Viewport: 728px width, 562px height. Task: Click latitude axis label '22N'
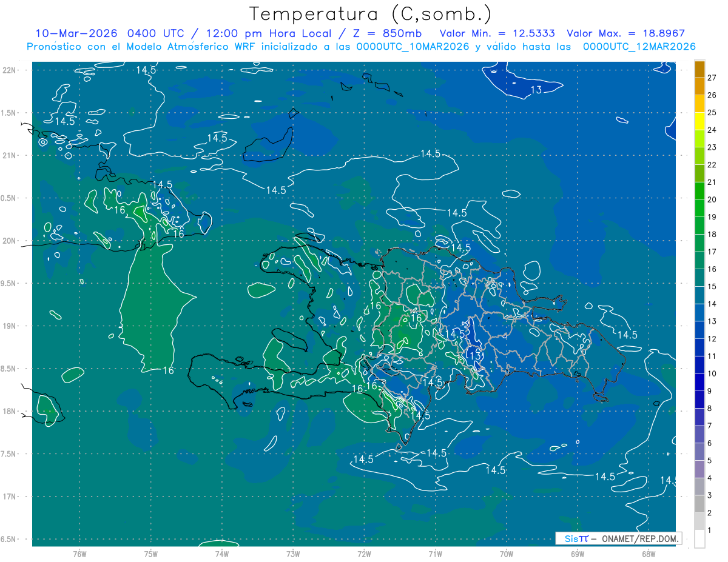pyautogui.click(x=9, y=70)
